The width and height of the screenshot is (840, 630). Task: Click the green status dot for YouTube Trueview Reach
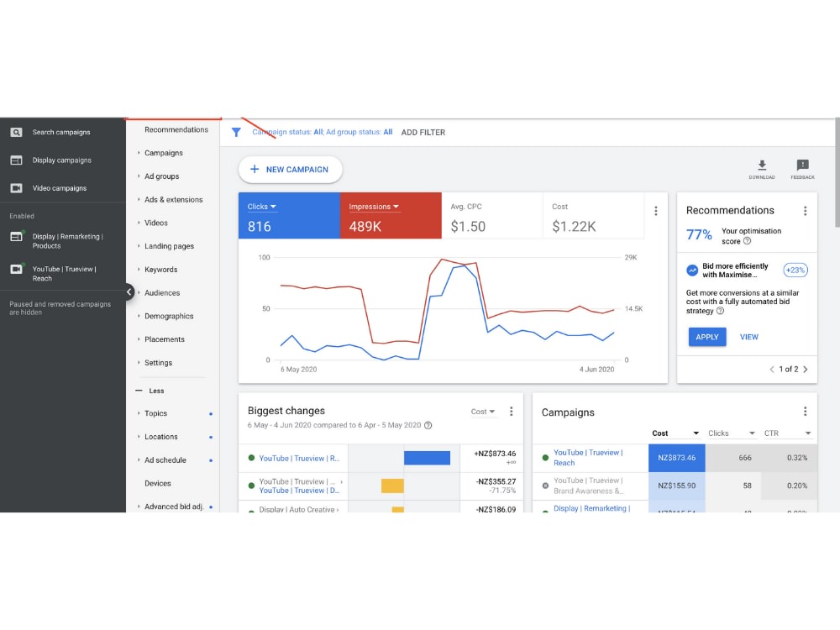(545, 458)
